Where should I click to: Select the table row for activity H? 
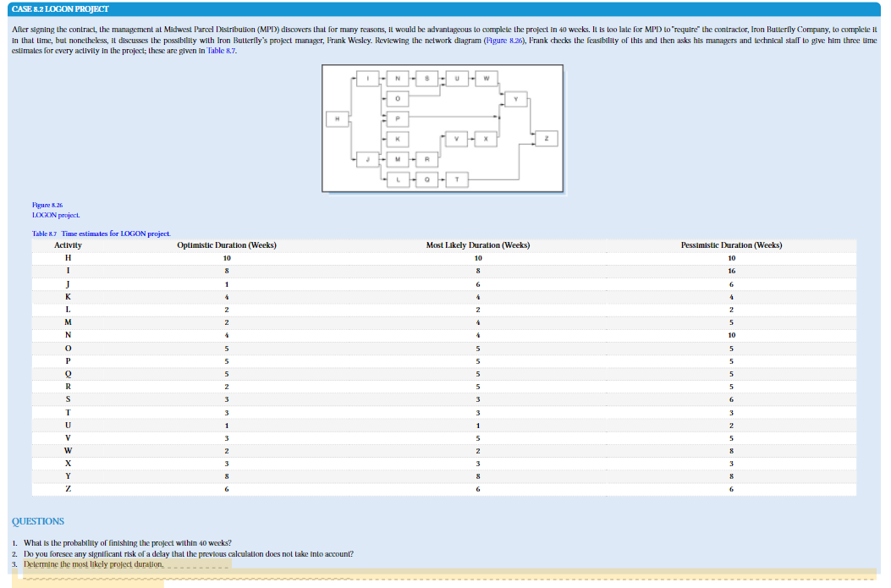(x=68, y=258)
